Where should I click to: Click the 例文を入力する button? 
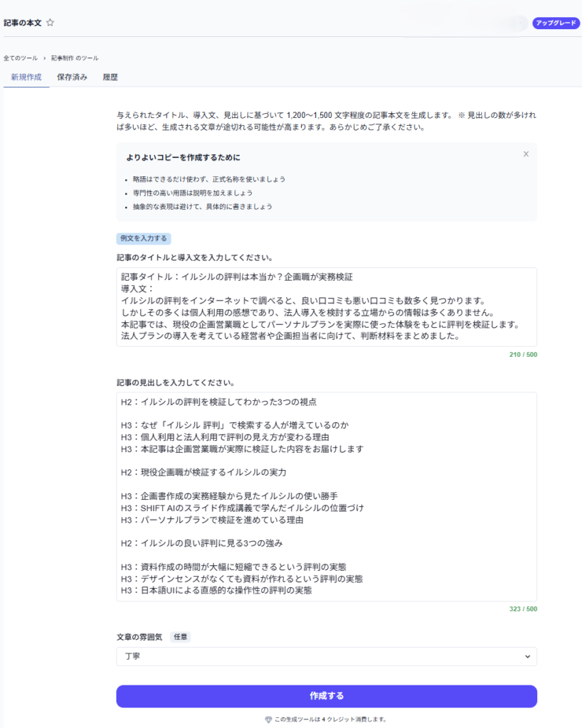(144, 238)
